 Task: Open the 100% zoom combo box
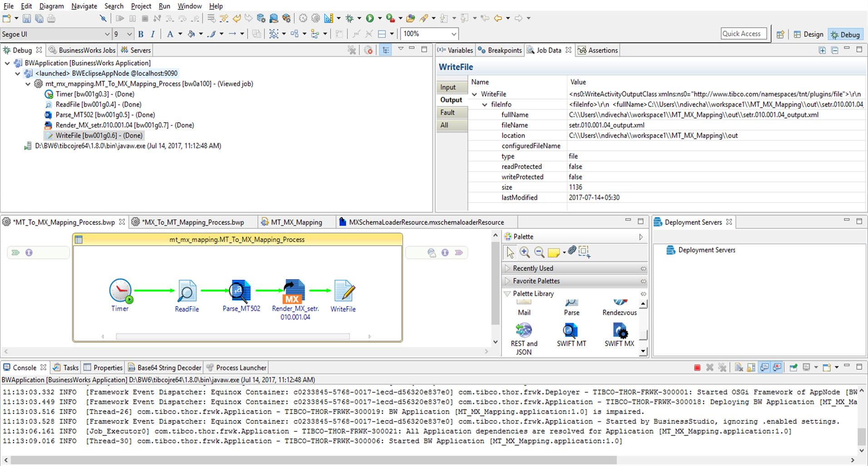429,34
